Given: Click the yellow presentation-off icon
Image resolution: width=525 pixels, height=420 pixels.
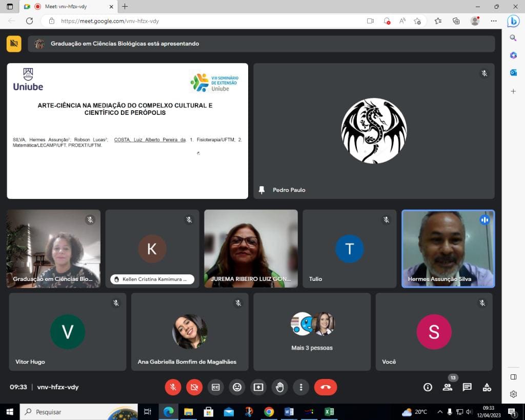Looking at the screenshot, I should tap(14, 44).
